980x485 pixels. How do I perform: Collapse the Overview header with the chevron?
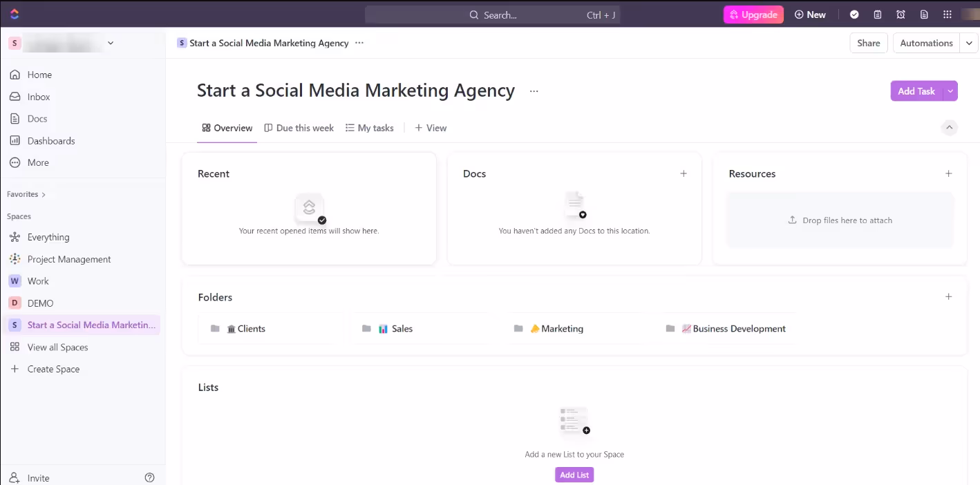(949, 127)
